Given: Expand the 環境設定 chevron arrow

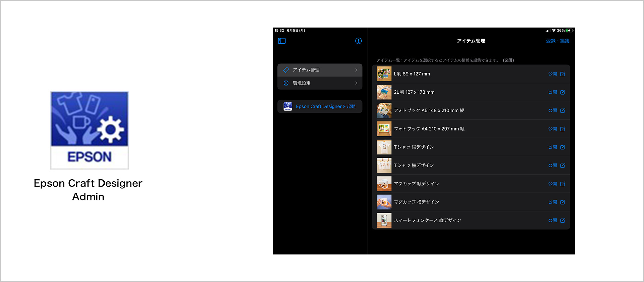Looking at the screenshot, I should pos(356,83).
